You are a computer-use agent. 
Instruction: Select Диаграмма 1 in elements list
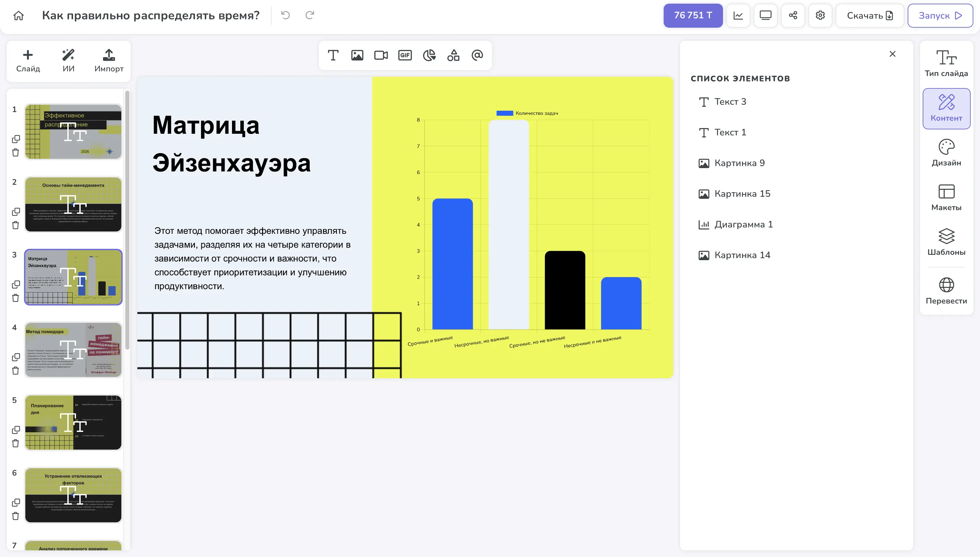pos(743,224)
